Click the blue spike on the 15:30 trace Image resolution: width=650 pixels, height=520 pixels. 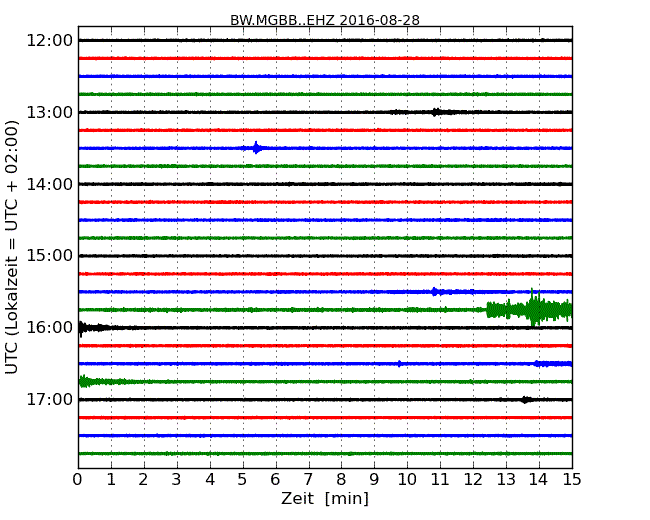pyautogui.click(x=435, y=292)
